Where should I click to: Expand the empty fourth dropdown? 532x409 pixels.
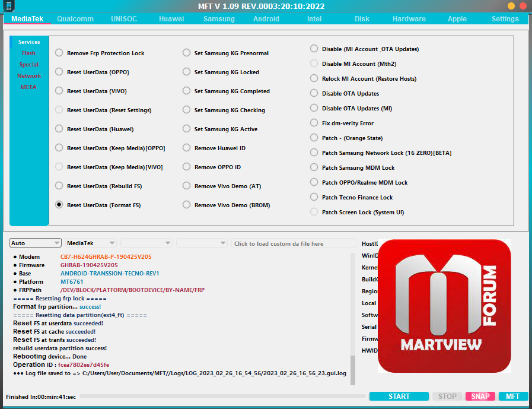[202, 243]
